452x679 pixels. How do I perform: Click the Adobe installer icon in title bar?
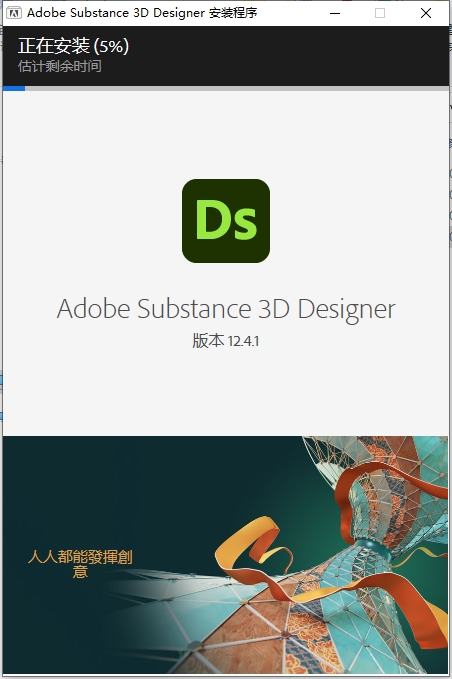(14, 13)
